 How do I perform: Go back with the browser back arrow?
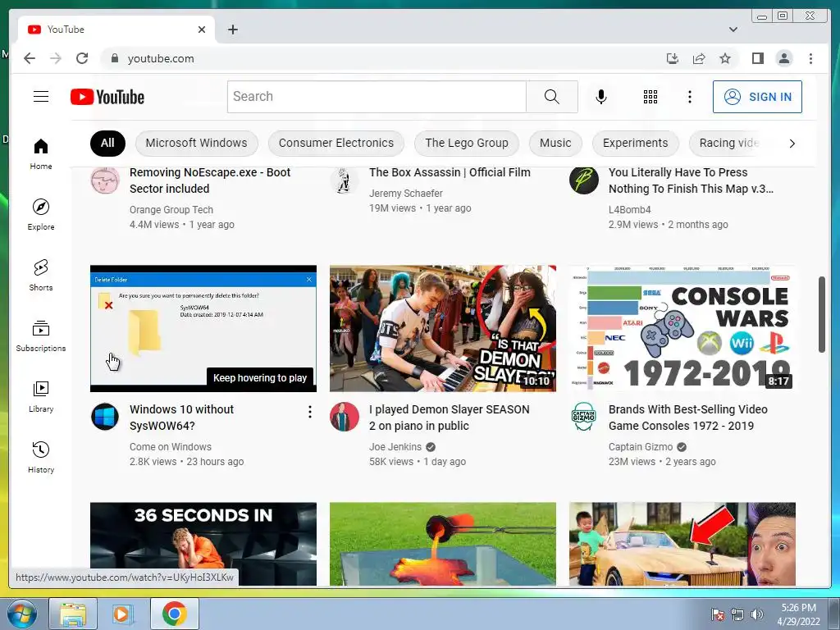[30, 58]
